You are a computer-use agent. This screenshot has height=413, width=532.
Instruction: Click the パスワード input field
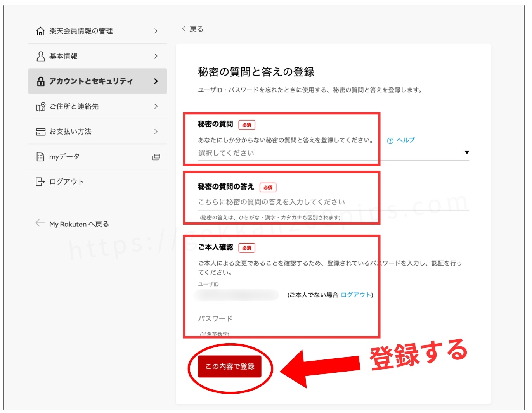[x=333, y=319]
